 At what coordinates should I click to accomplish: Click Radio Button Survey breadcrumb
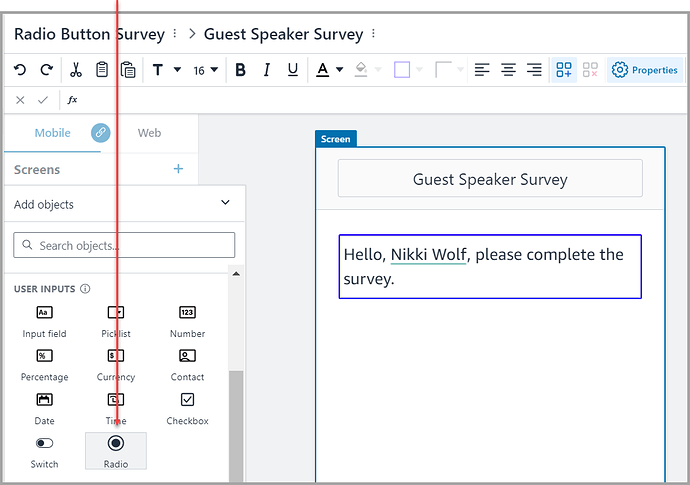[89, 34]
